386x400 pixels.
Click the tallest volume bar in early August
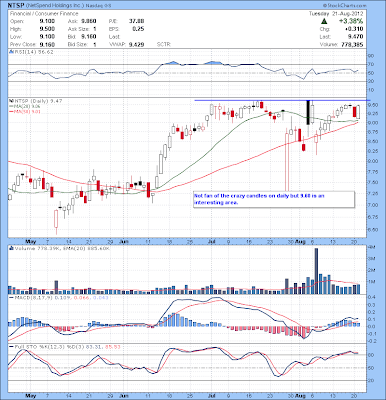(316, 271)
